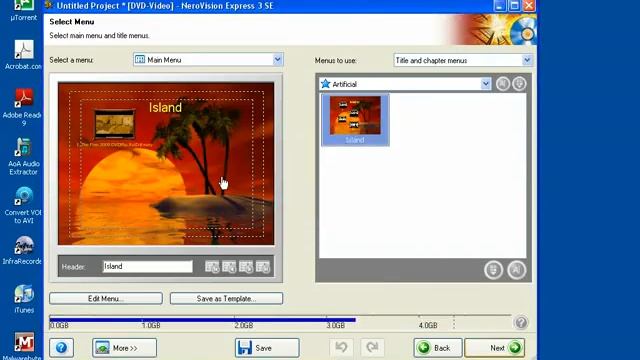Open the Select a menu dropdown
Screen dimensions: 640x360
pyautogui.click(x=208, y=60)
